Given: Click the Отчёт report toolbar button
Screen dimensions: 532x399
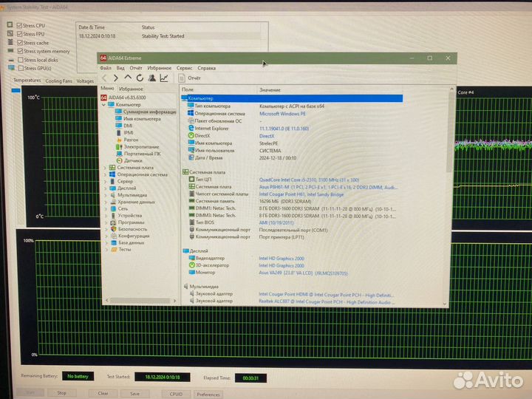Looking at the screenshot, I should point(190,78).
